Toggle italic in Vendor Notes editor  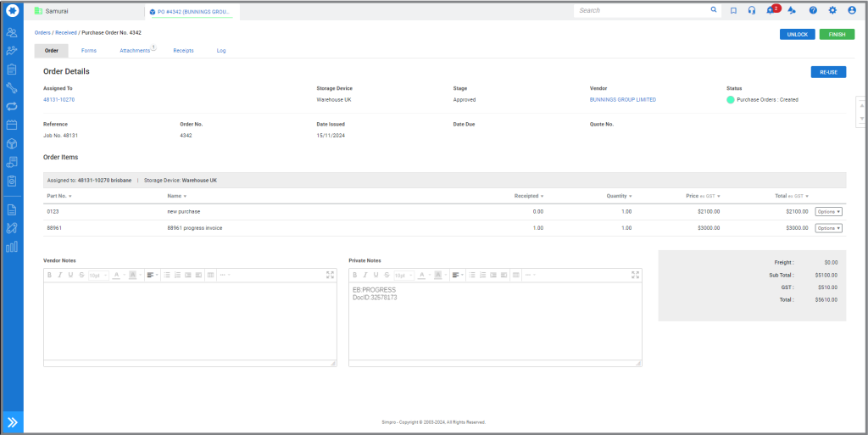(60, 275)
